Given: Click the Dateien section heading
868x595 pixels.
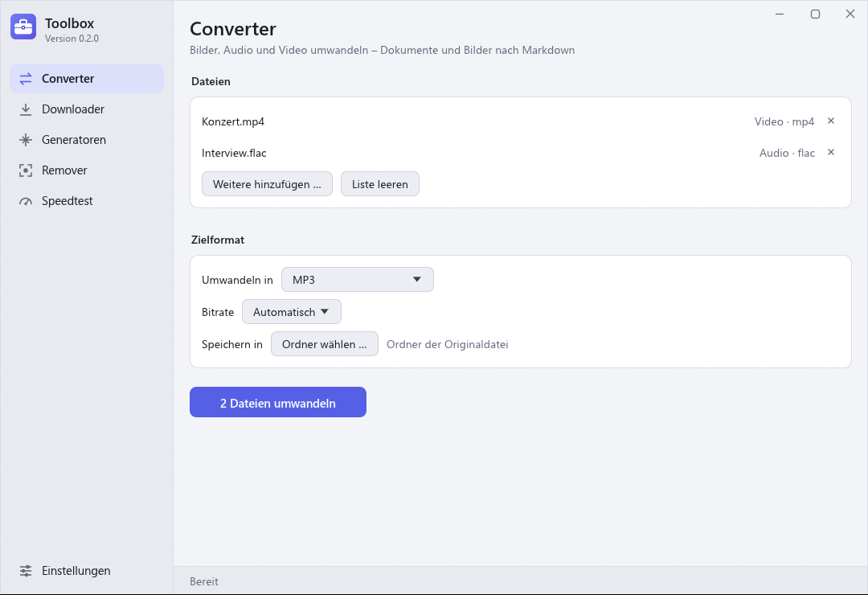Looking at the screenshot, I should click(211, 81).
